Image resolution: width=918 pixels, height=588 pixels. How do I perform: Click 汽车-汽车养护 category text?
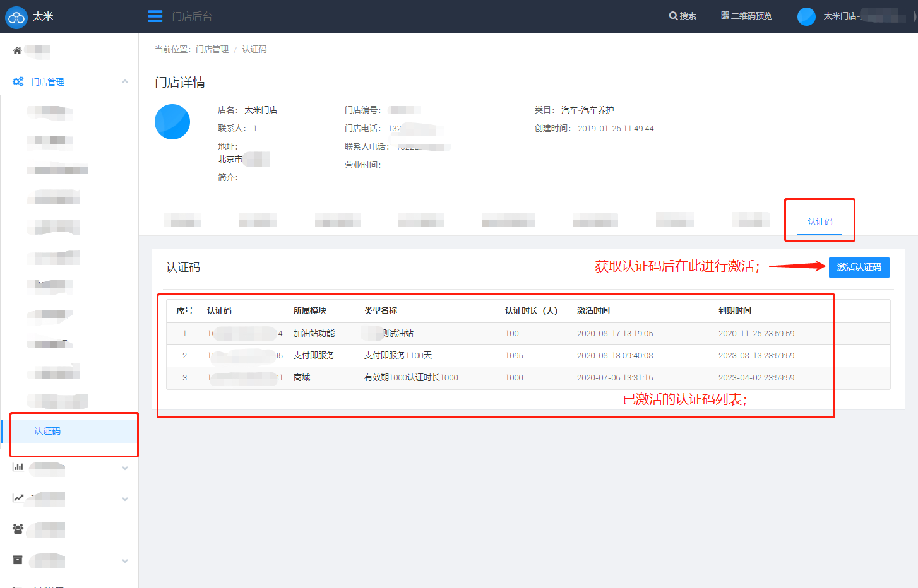(588, 110)
